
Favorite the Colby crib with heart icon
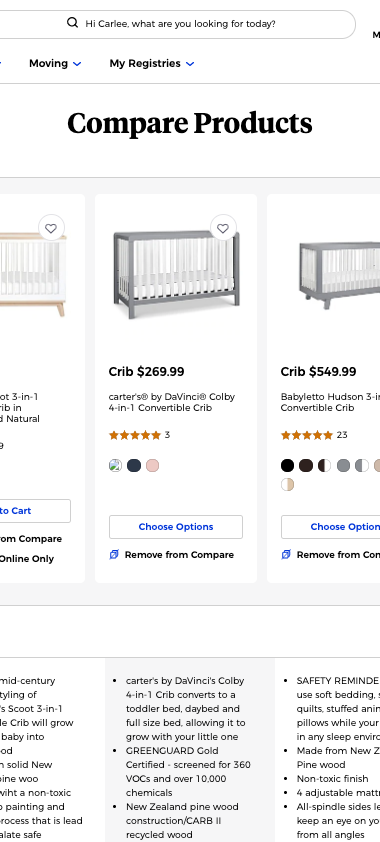(x=223, y=228)
